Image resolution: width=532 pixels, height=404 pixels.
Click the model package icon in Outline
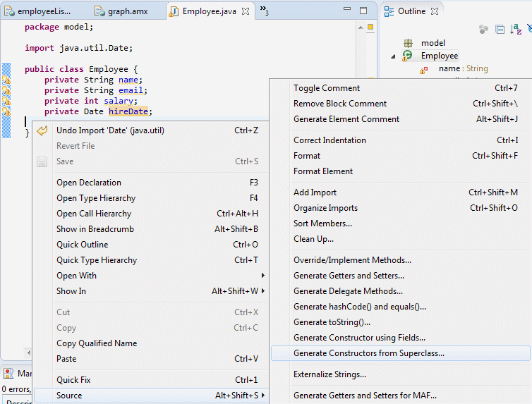pyautogui.click(x=408, y=43)
